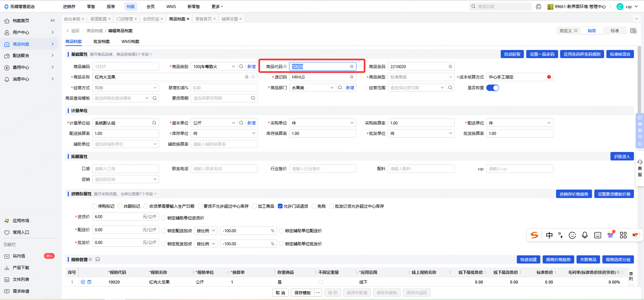Check 收货单需要输入生产日期 checkbox
This screenshot has height=300, width=644.
coord(146,206)
